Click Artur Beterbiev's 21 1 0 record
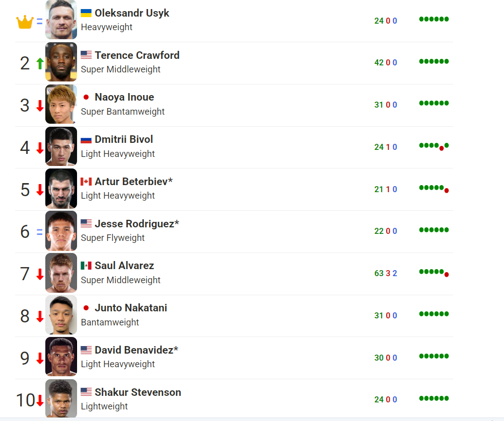The width and height of the screenshot is (504, 421). click(386, 190)
